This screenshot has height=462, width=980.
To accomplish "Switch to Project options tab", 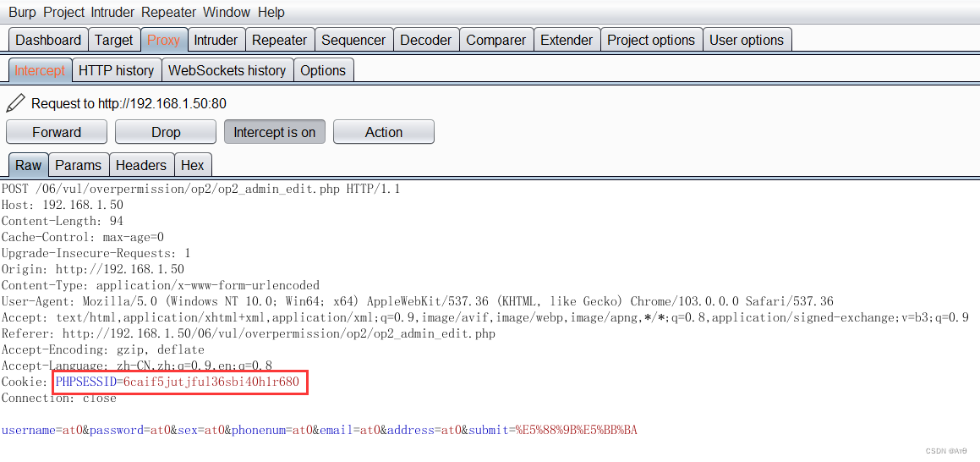I will tap(651, 40).
